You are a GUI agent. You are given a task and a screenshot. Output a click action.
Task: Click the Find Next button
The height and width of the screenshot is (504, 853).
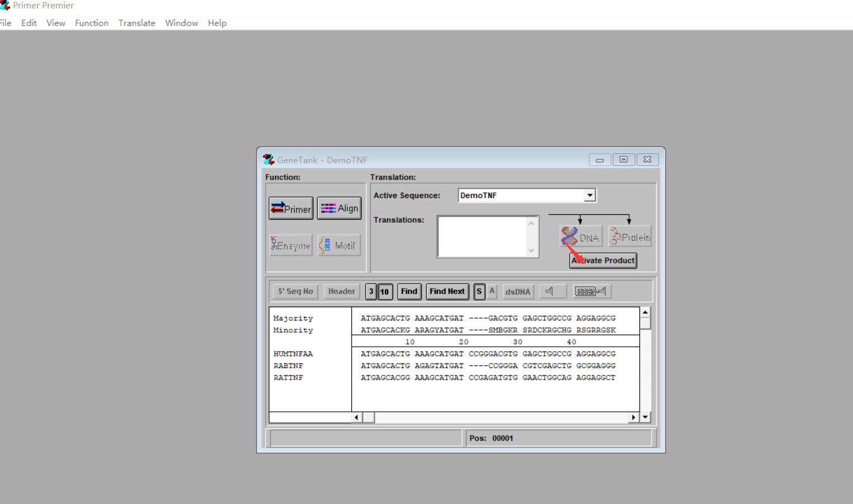(447, 291)
